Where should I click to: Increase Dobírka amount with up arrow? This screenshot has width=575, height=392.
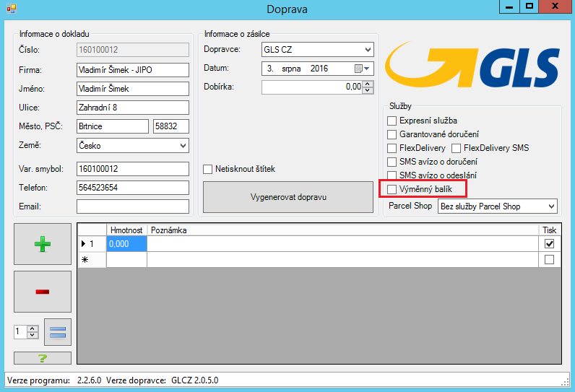pos(368,84)
